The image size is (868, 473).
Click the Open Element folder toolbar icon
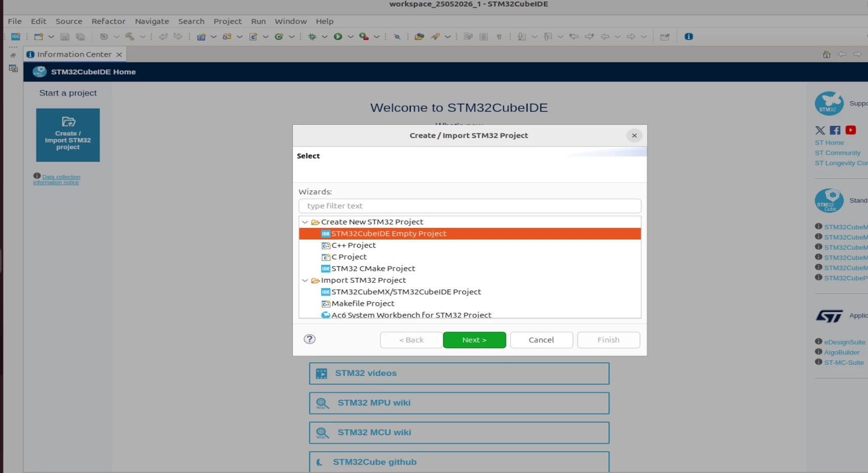click(419, 36)
